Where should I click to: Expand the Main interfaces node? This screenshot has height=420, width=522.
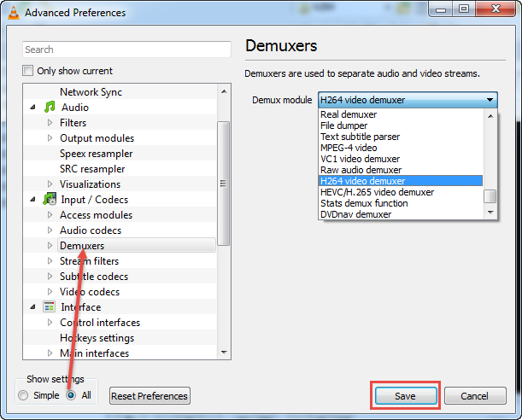50,353
